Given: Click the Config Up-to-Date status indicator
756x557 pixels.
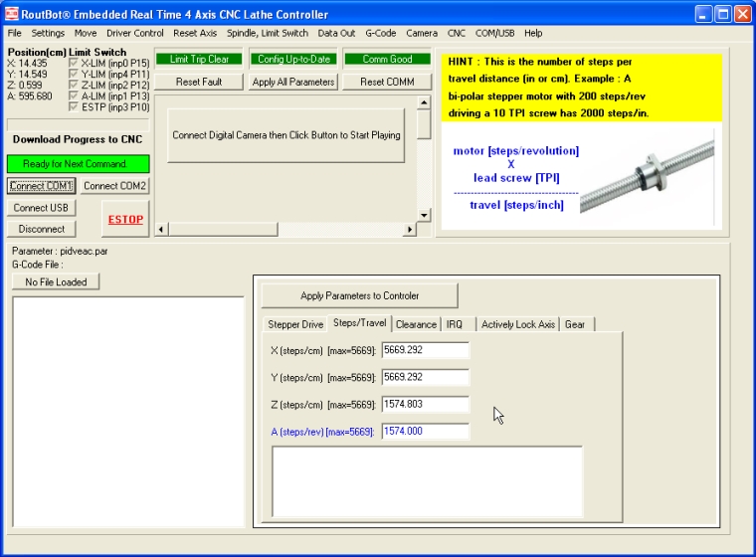Looking at the screenshot, I should coord(293,59).
